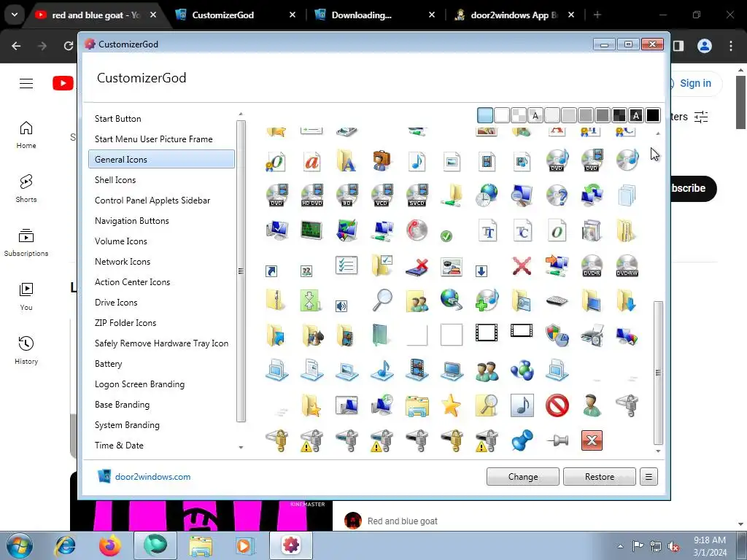Pick the disc with question mark icon
The height and width of the screenshot is (560, 747).
pyautogui.click(x=557, y=195)
